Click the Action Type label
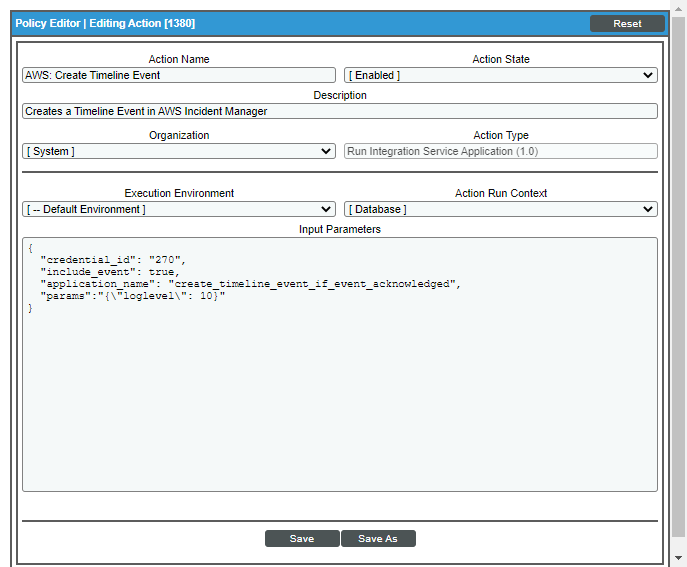The image size is (687, 567). (x=501, y=135)
